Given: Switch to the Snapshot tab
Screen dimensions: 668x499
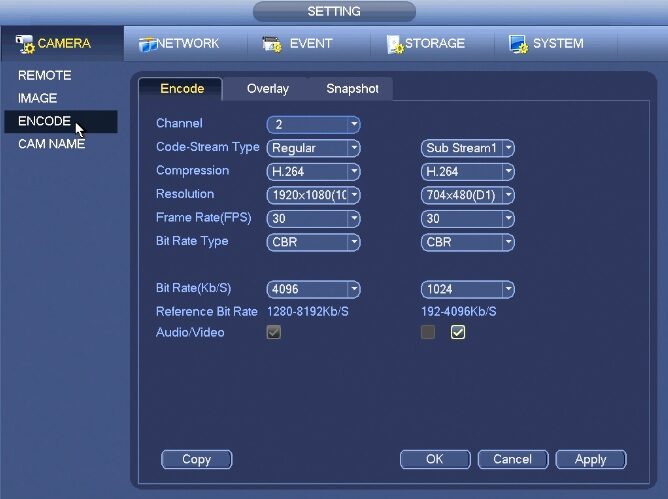Looking at the screenshot, I should (x=352, y=89).
